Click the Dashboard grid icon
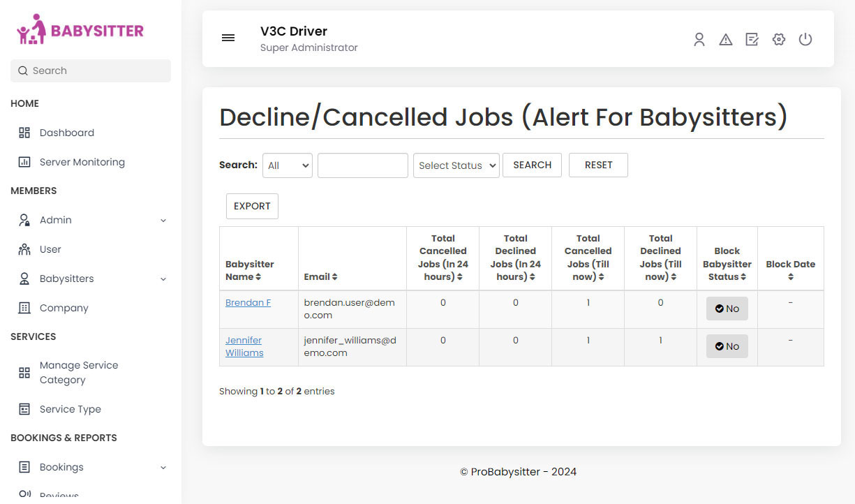The image size is (855, 504). (25, 132)
